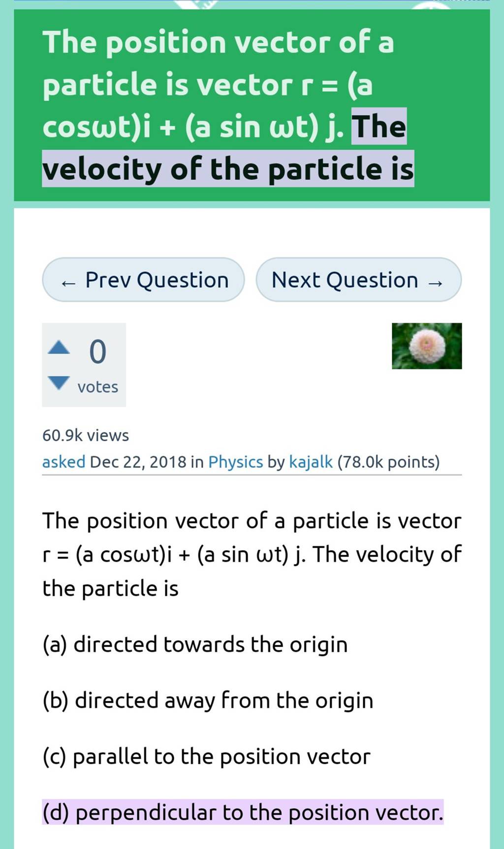Click the 60.9k views text
Screen dimensions: 504x849
(85, 435)
